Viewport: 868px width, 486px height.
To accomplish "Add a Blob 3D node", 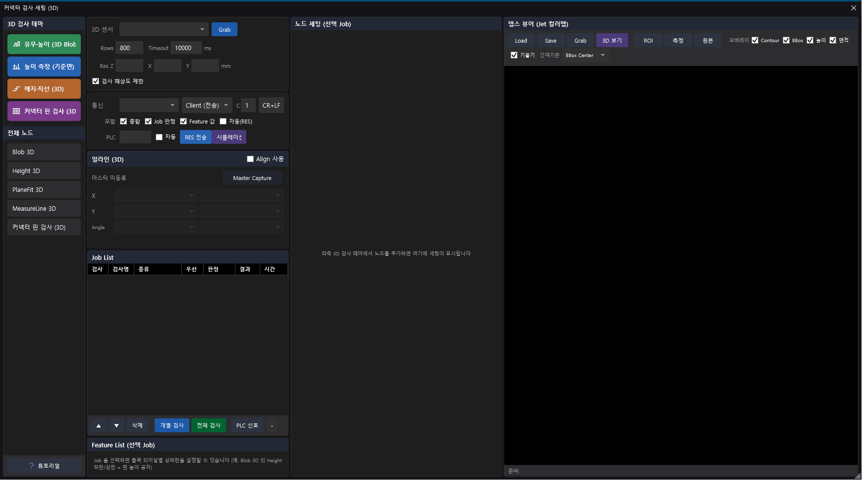I will [x=44, y=152].
